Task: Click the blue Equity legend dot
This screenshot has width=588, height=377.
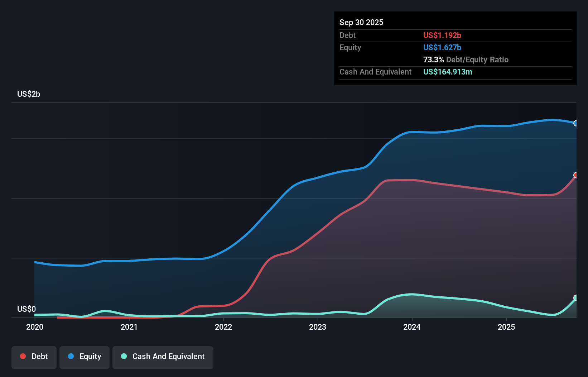Action: click(72, 356)
